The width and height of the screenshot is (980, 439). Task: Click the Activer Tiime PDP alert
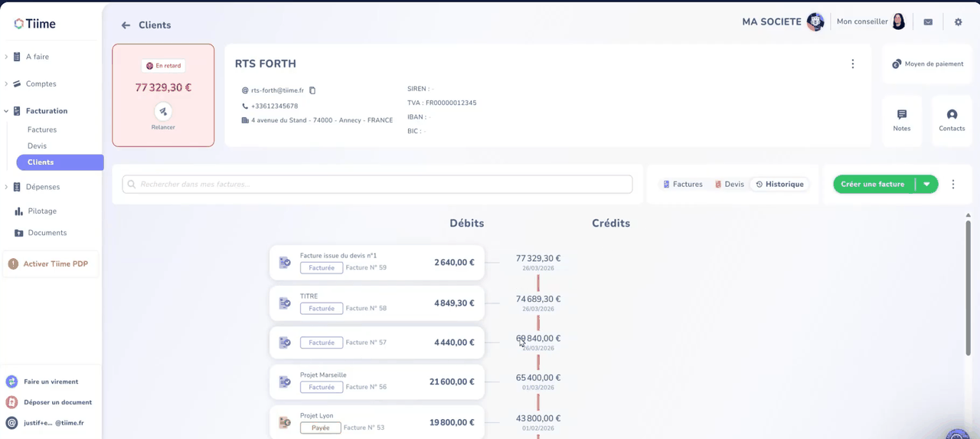coord(51,264)
